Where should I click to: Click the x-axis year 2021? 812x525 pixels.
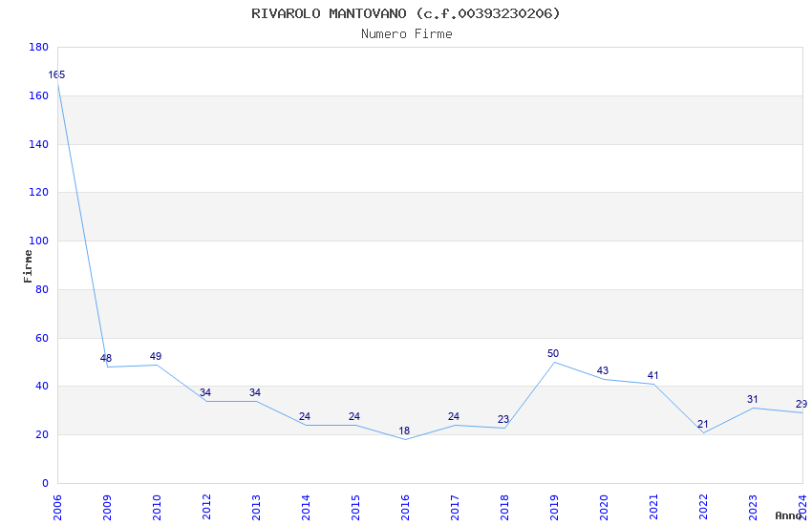click(654, 507)
